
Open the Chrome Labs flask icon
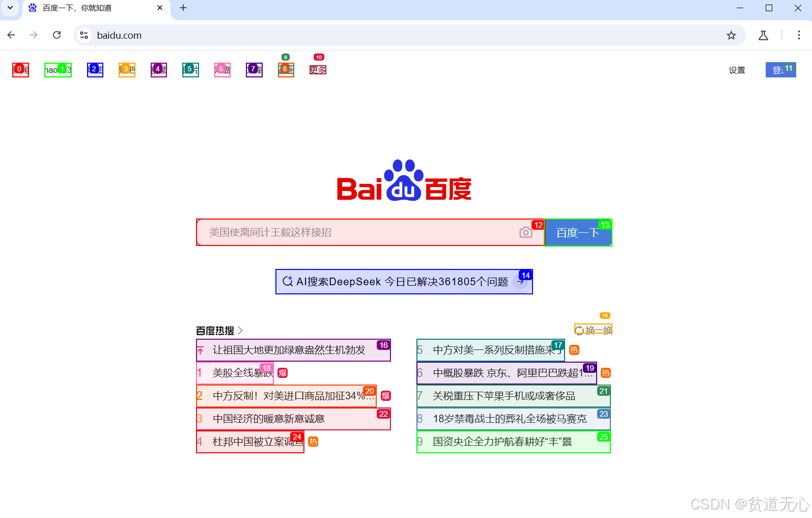click(x=763, y=35)
